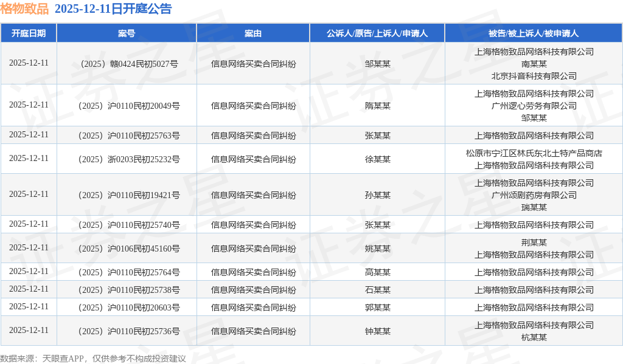
Task: Click the 案号 column header
Action: click(127, 33)
